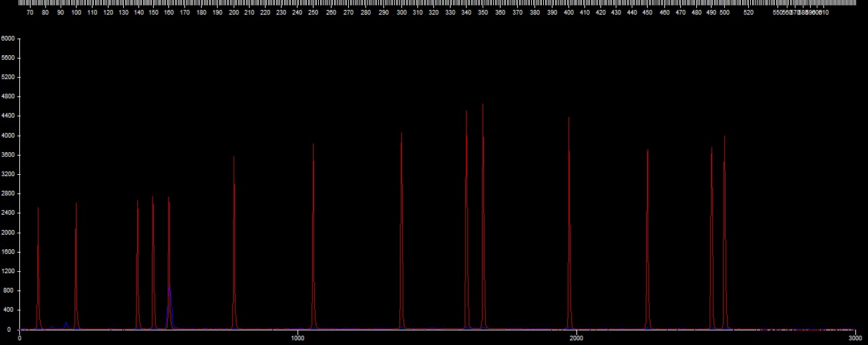Click the 2000 label on the bottom axis
Screen dimensions: 868x345
(576, 338)
